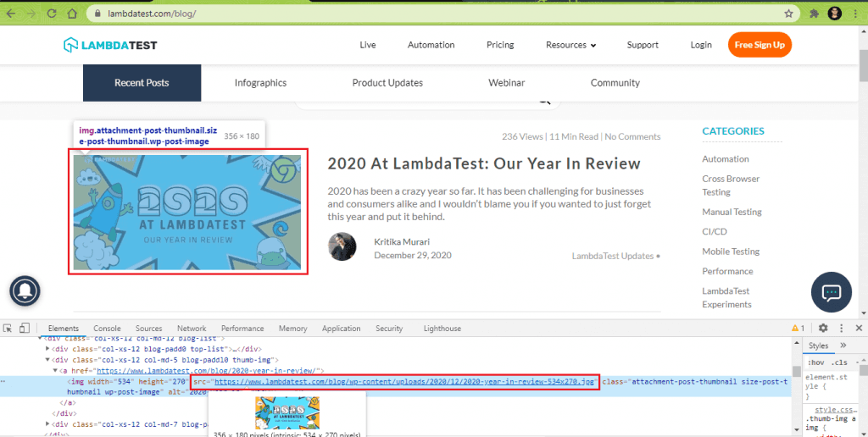Bookmark the page with the star icon

[789, 14]
